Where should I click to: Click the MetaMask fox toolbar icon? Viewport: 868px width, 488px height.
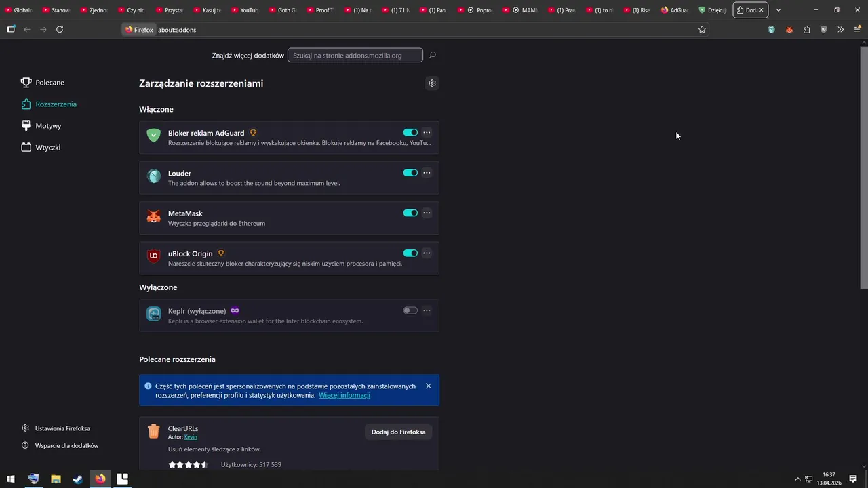click(x=789, y=30)
